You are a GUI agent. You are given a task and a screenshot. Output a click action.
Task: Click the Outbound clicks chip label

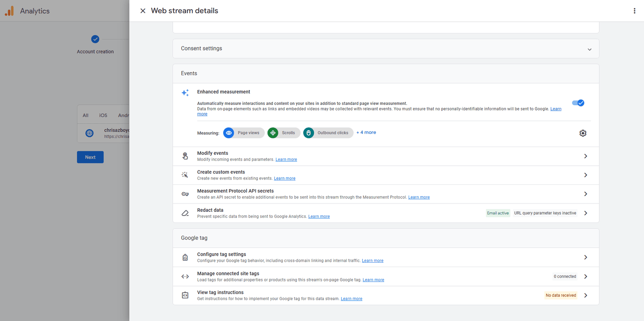coord(333,133)
